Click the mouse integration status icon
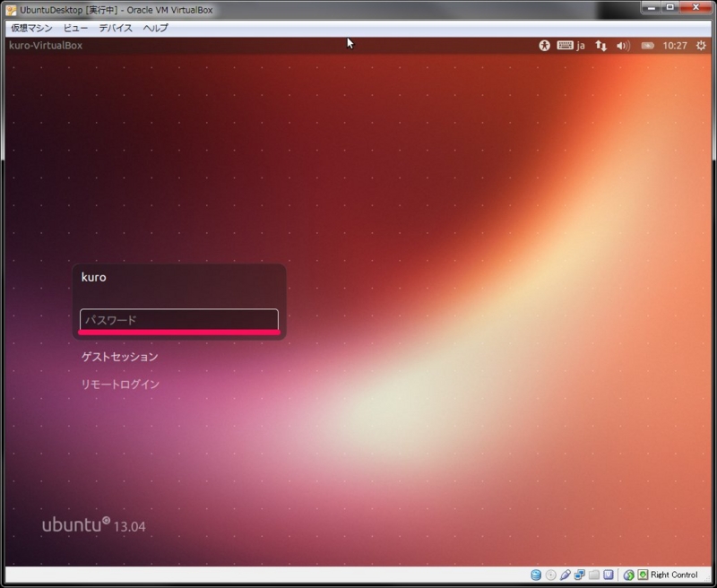Image resolution: width=717 pixels, height=588 pixels. (x=629, y=575)
